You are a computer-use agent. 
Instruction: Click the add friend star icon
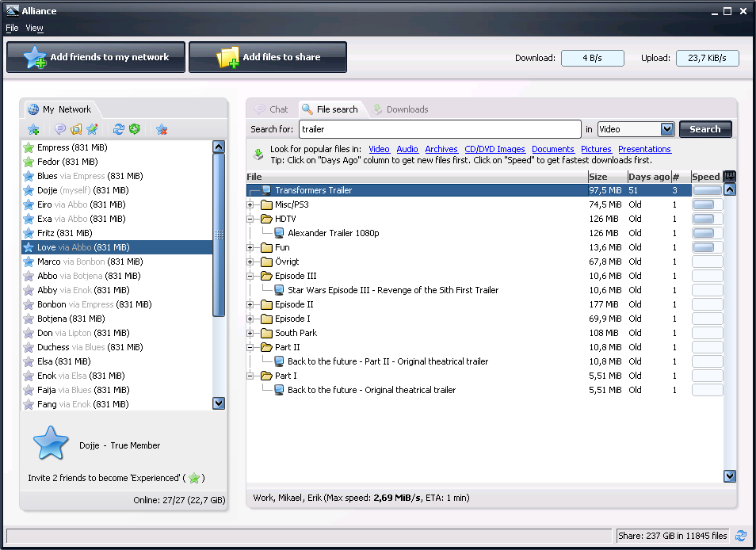pyautogui.click(x=33, y=129)
